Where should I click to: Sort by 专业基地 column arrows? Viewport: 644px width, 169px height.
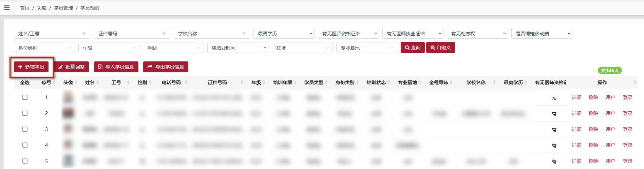420,82
